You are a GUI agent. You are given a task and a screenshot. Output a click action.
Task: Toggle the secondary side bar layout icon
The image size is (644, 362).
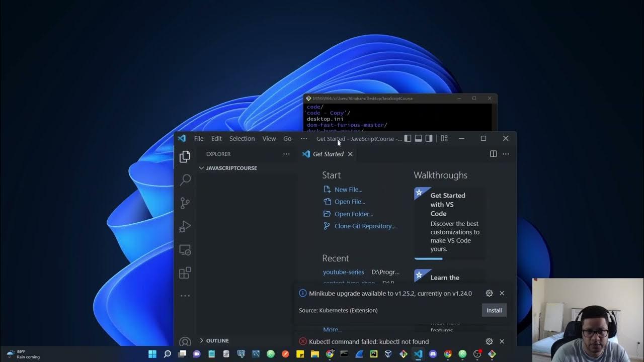429,138
